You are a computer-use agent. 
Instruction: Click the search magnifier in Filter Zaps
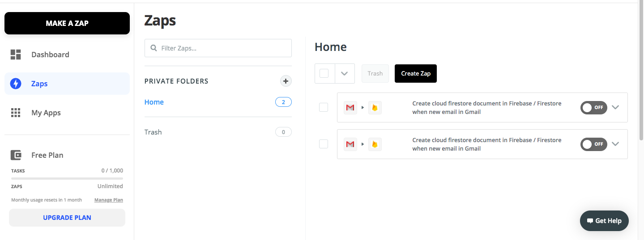[154, 48]
